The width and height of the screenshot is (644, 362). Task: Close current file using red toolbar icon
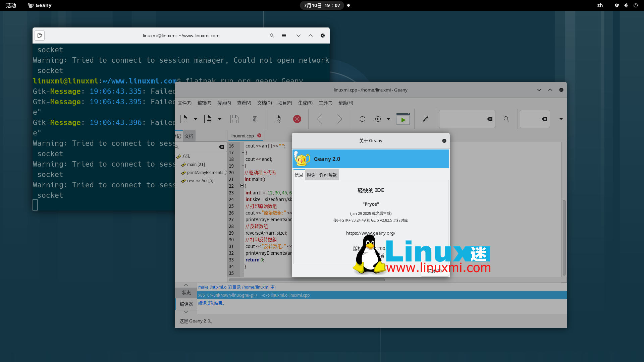click(x=297, y=119)
